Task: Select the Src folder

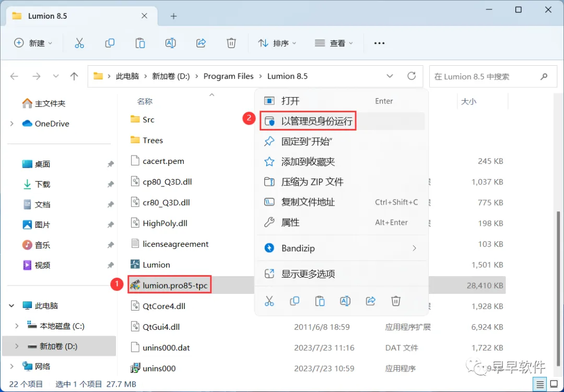Action: point(142,120)
